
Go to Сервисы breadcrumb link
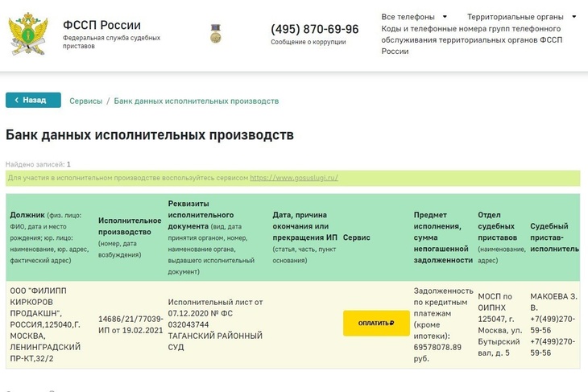[86, 101]
